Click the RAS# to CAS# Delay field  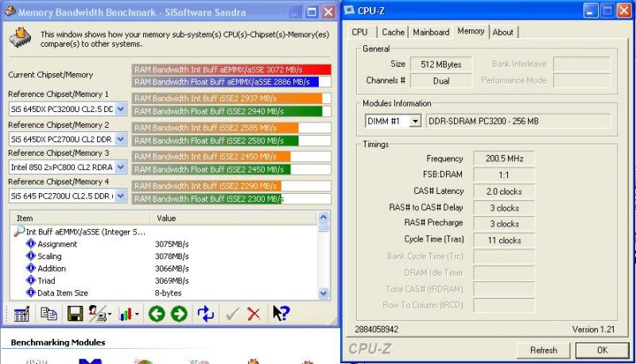504,208
